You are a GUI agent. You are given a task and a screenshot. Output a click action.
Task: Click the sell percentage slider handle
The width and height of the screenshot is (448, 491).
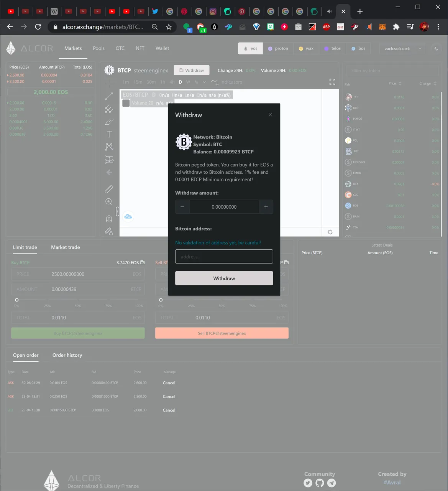coord(161,300)
